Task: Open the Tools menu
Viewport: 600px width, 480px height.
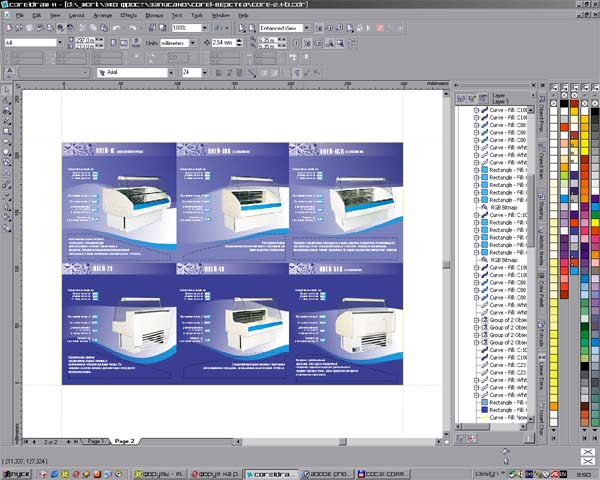Action: pyautogui.click(x=197, y=15)
